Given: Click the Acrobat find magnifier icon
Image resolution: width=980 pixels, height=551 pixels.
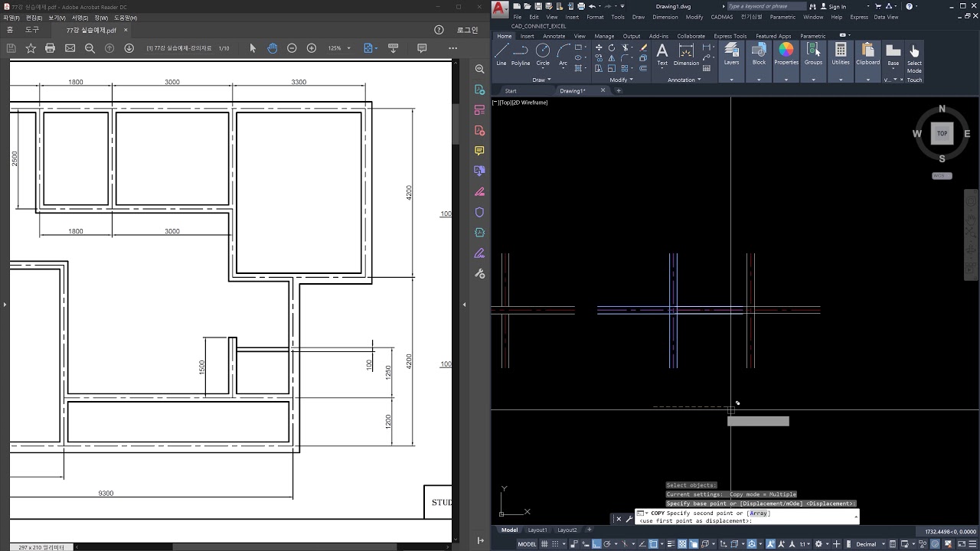Looking at the screenshot, I should pyautogui.click(x=90, y=48).
